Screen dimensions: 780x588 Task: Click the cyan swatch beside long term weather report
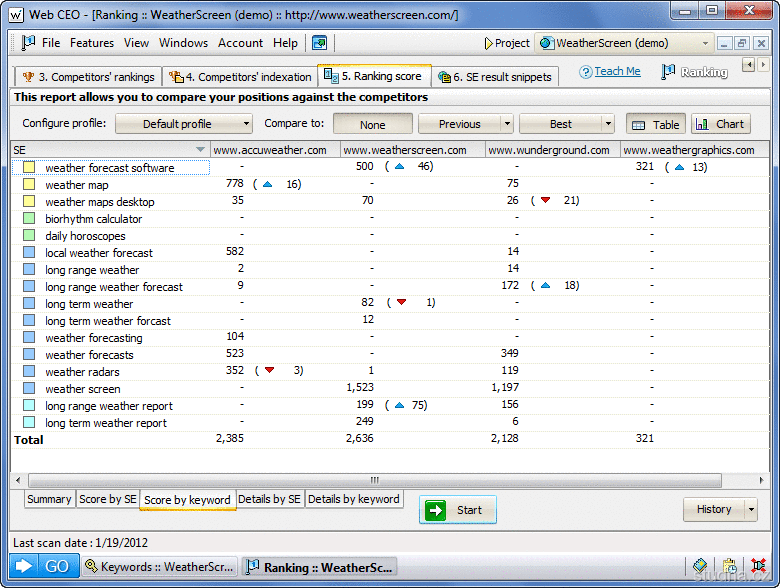(29, 422)
